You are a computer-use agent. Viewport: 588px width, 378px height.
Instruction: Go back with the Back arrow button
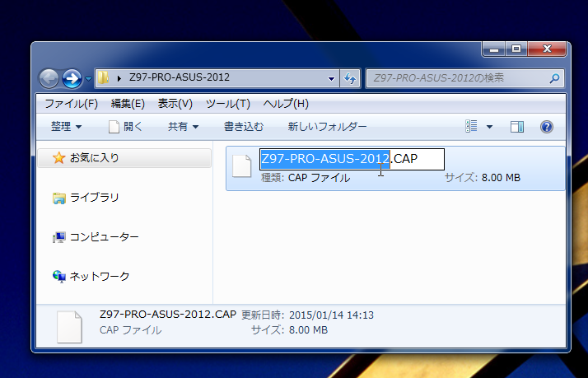(49, 79)
